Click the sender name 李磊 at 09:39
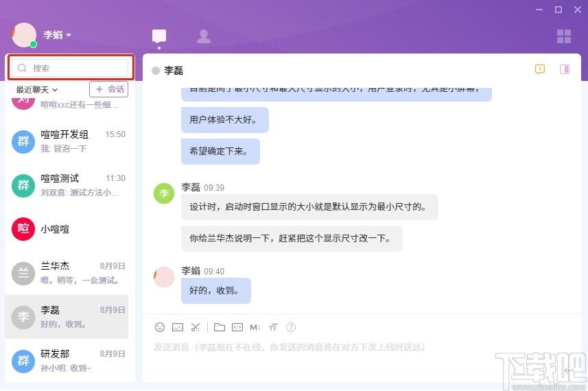 tap(191, 187)
